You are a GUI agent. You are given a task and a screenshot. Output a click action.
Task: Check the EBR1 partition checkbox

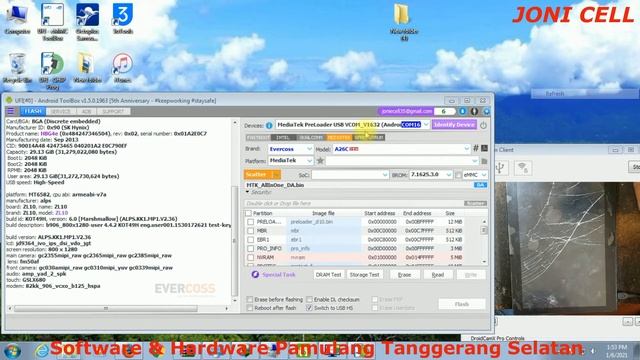(x=250, y=240)
